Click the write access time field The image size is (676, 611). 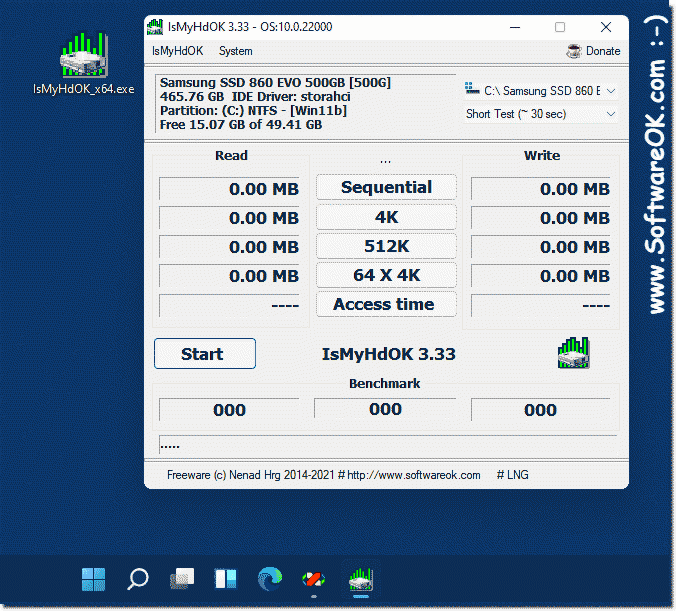click(x=541, y=305)
